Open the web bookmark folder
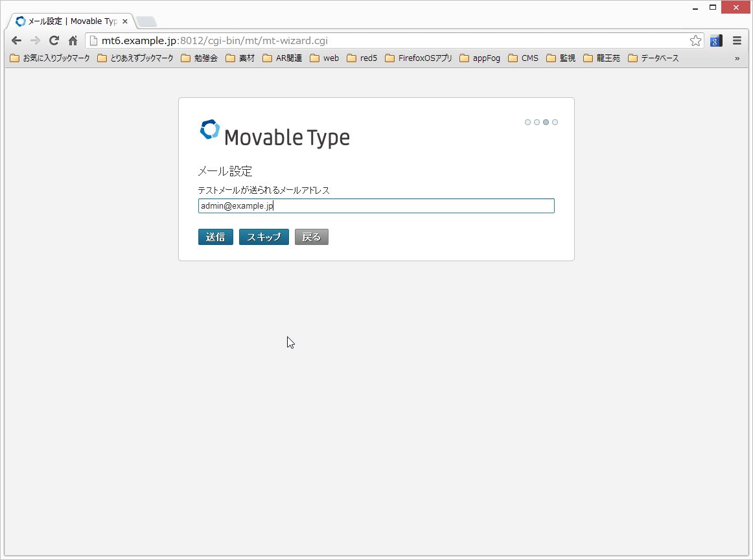Image resolution: width=753 pixels, height=560 pixels. point(325,58)
